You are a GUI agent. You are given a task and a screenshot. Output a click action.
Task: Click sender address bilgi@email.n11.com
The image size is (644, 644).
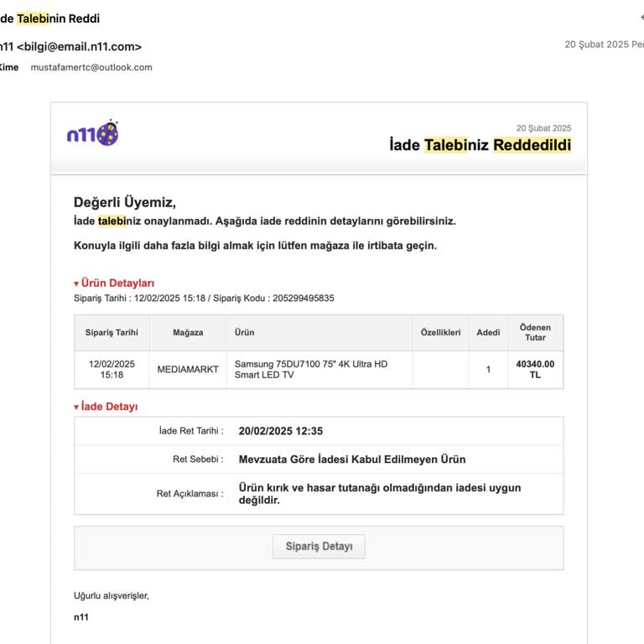click(79, 47)
